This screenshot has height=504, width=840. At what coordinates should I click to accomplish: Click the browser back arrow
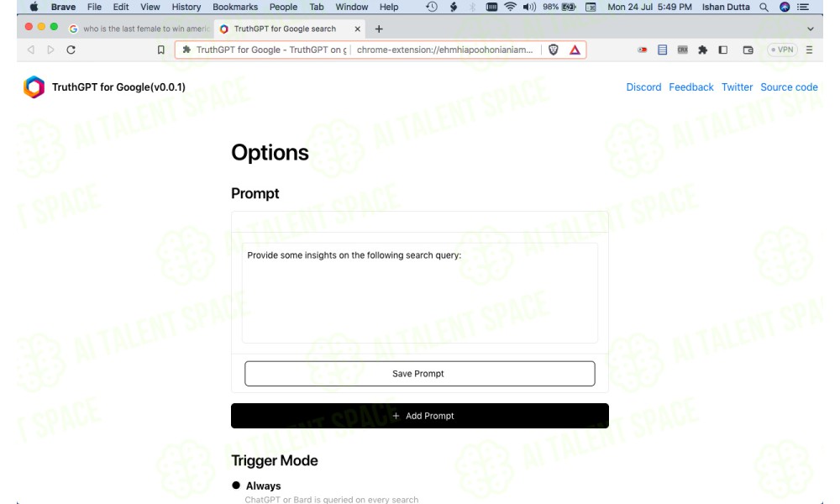[31, 50]
